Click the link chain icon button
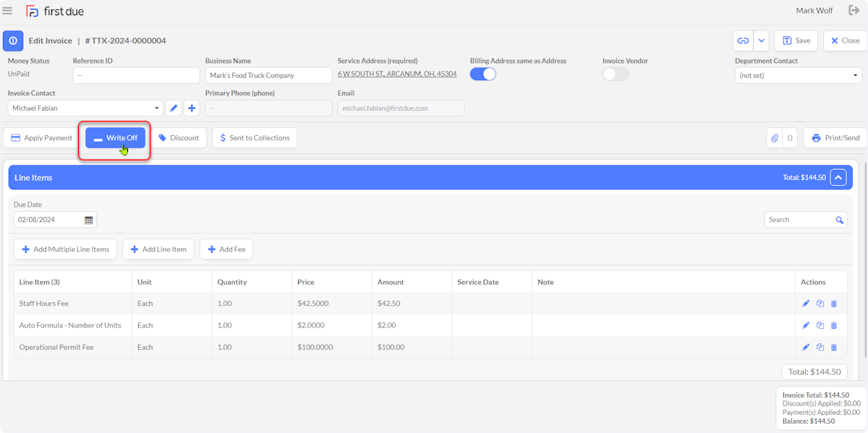Screen dimensions: 868x433 (x=743, y=40)
